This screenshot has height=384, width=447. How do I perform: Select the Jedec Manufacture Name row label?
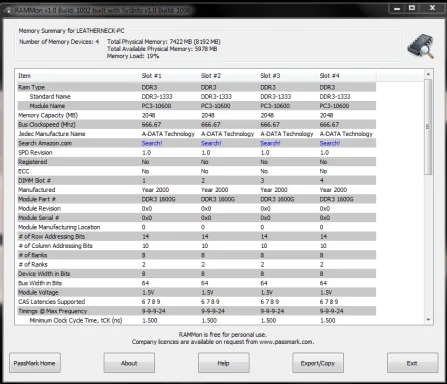pyautogui.click(x=52, y=134)
